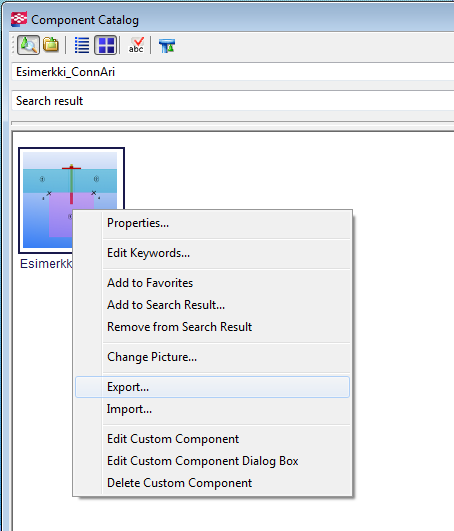The image size is (454, 531).
Task: Click the Esimerkki_ConnAri search field
Action: pos(233,72)
